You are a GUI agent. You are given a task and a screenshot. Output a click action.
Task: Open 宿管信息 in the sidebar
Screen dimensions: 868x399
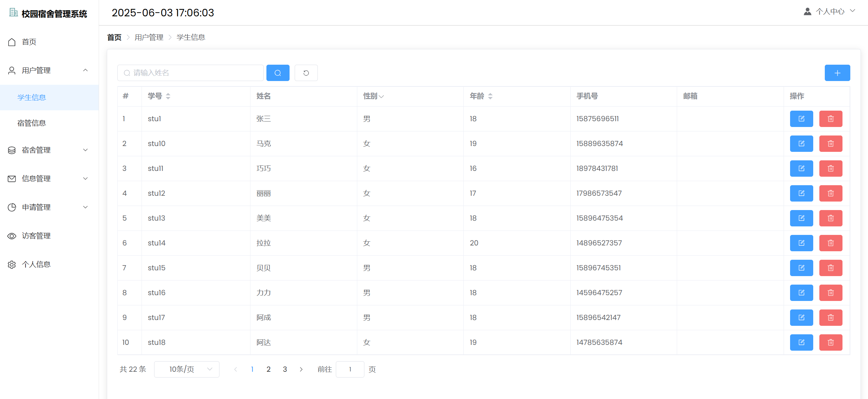coord(32,123)
